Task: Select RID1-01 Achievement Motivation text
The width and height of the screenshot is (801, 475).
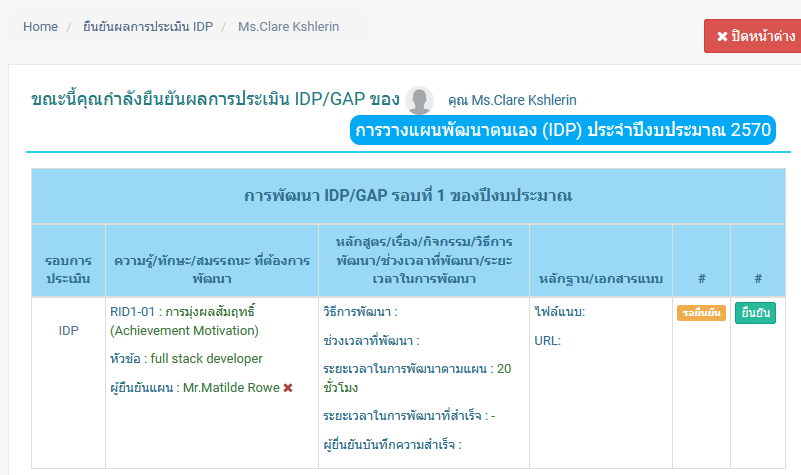Action: tap(184, 321)
